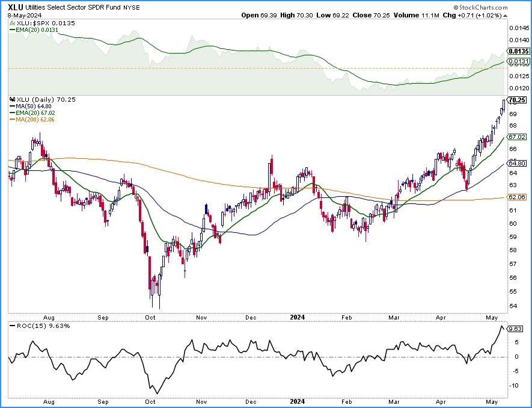The image size is (532, 408).
Task: Click the -5 label on the ROC axis
Action: 515,371
